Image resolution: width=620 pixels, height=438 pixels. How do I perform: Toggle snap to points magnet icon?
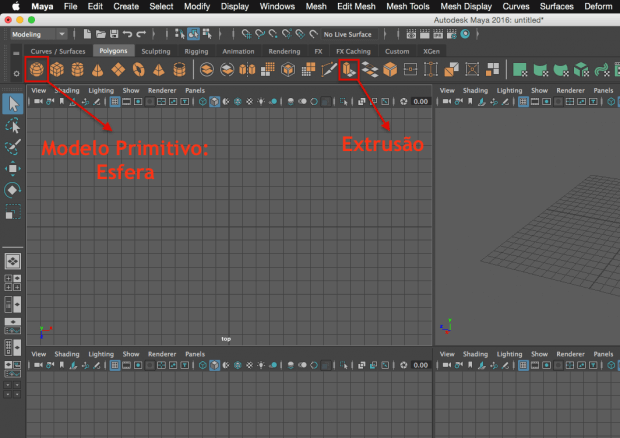pyautogui.click(x=273, y=34)
